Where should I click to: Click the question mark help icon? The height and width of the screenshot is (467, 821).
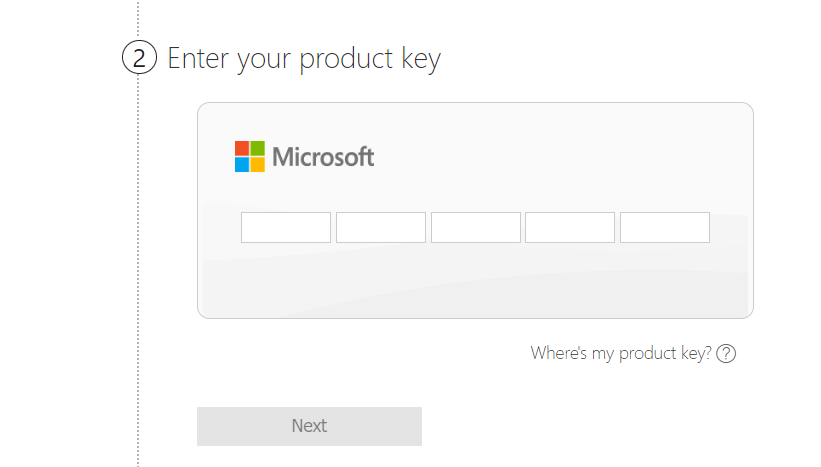(x=726, y=354)
